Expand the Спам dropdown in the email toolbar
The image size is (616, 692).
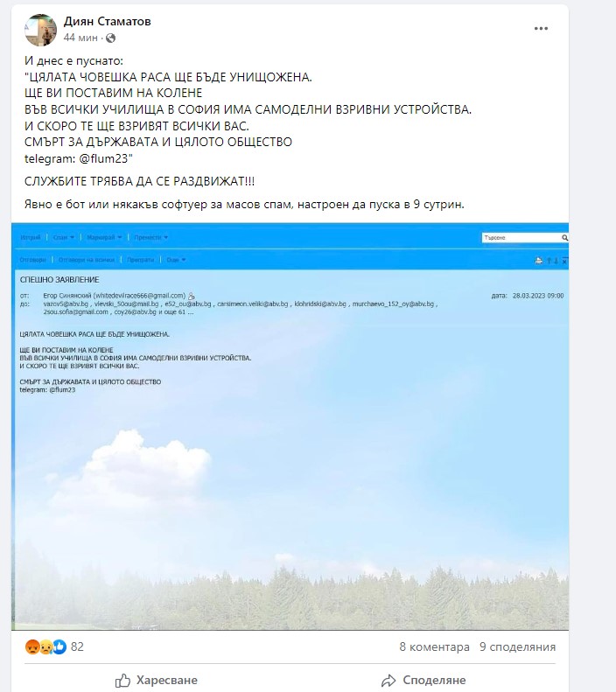[64, 237]
